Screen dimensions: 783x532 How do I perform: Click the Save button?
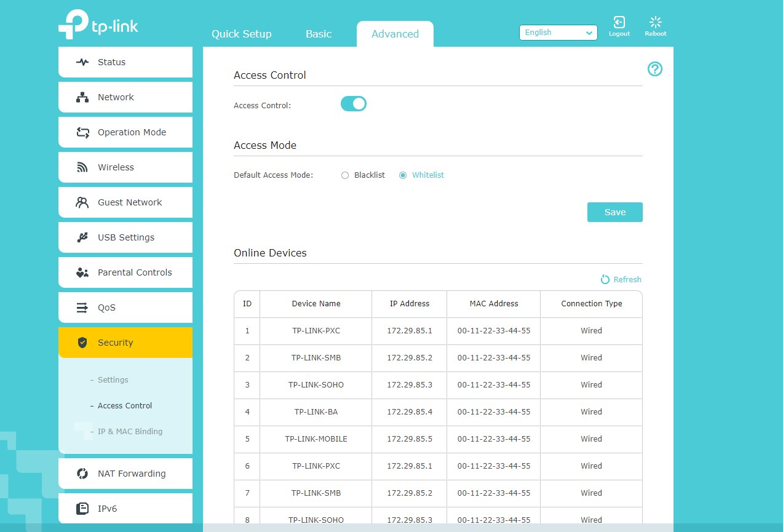pos(615,212)
